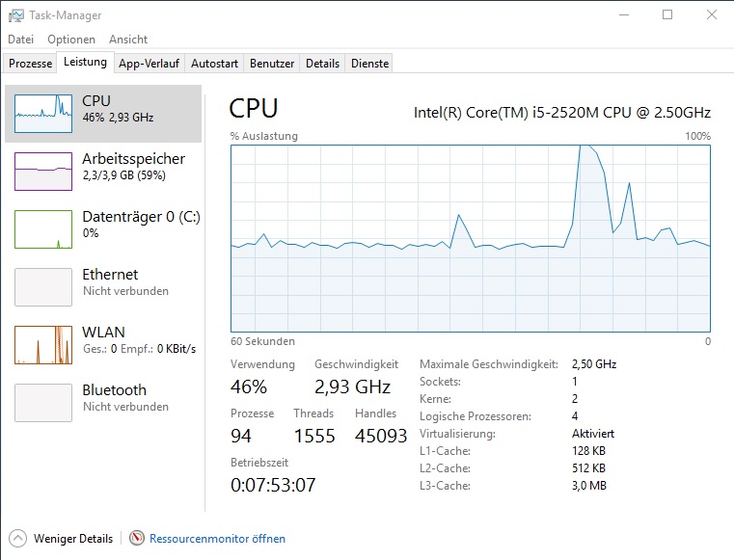This screenshot has width=734, height=560.
Task: Switch to the Prozesse tab
Action: 31,64
